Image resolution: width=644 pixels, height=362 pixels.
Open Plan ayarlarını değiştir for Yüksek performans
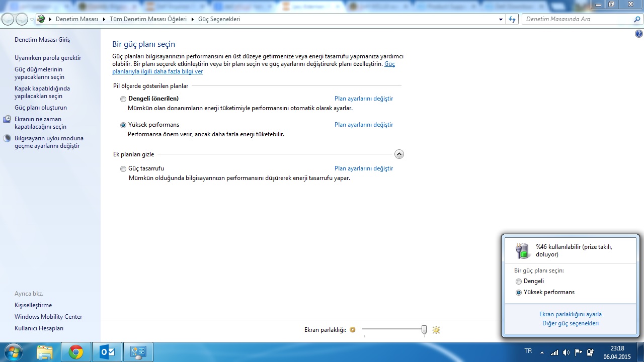(363, 125)
